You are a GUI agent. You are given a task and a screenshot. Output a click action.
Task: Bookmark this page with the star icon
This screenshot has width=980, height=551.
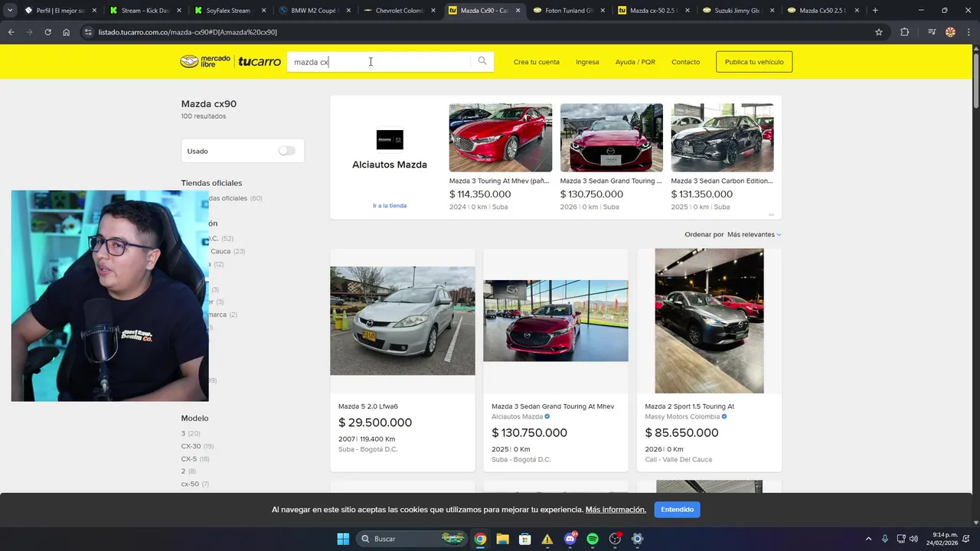[879, 32]
